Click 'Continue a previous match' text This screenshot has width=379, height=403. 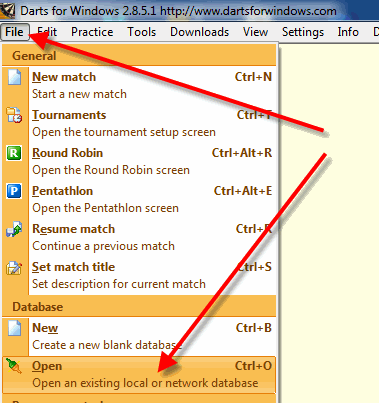click(103, 246)
